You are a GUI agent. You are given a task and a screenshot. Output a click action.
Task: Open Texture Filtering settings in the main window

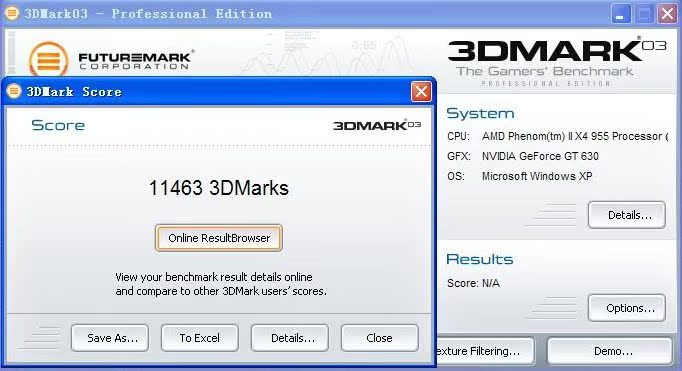(485, 351)
